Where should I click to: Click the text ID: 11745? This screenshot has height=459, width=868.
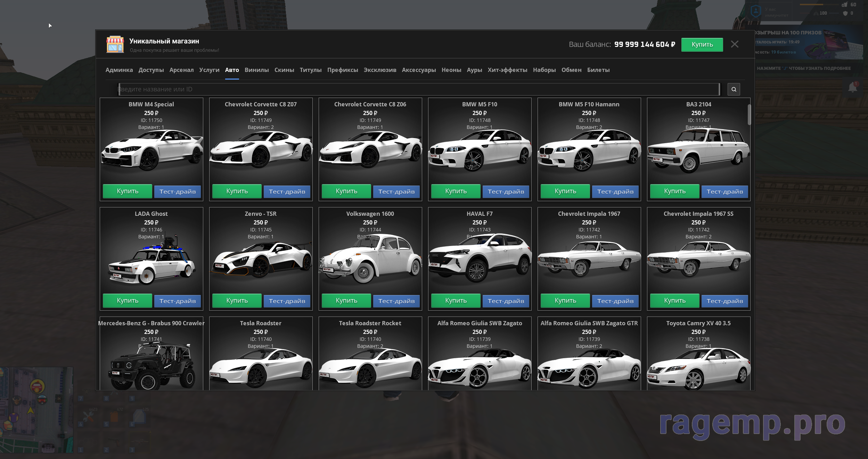(x=261, y=230)
